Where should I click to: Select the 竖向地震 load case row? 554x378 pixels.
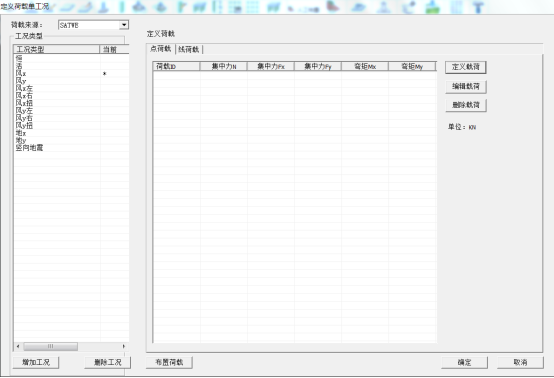click(x=72, y=148)
